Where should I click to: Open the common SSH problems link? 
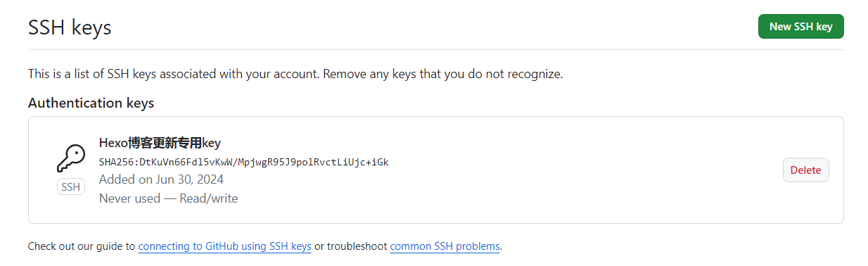[x=445, y=246]
